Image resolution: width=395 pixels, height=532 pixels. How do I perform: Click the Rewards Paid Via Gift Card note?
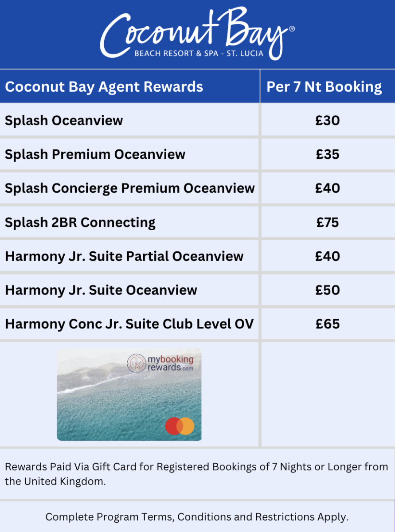click(196, 474)
